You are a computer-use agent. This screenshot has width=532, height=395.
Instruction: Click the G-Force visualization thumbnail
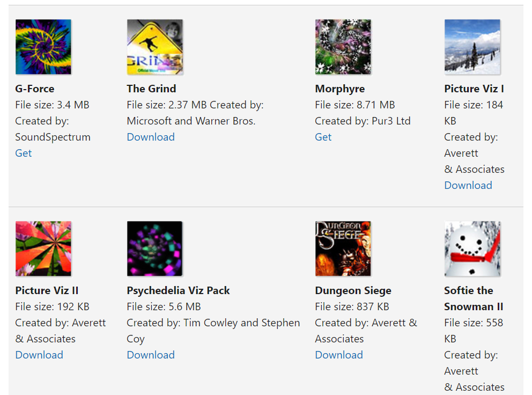pyautogui.click(x=43, y=47)
